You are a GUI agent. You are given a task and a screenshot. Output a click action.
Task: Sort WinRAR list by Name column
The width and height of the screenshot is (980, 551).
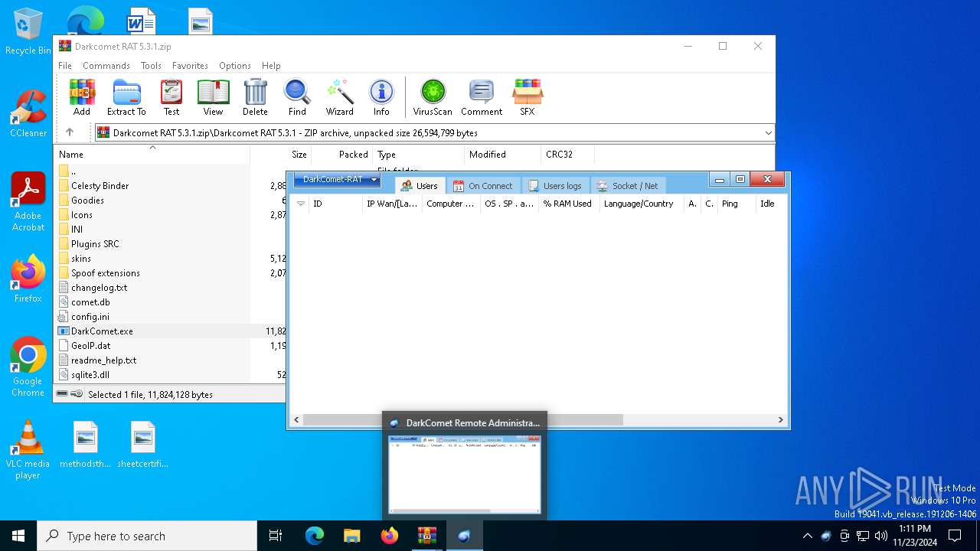coord(153,155)
